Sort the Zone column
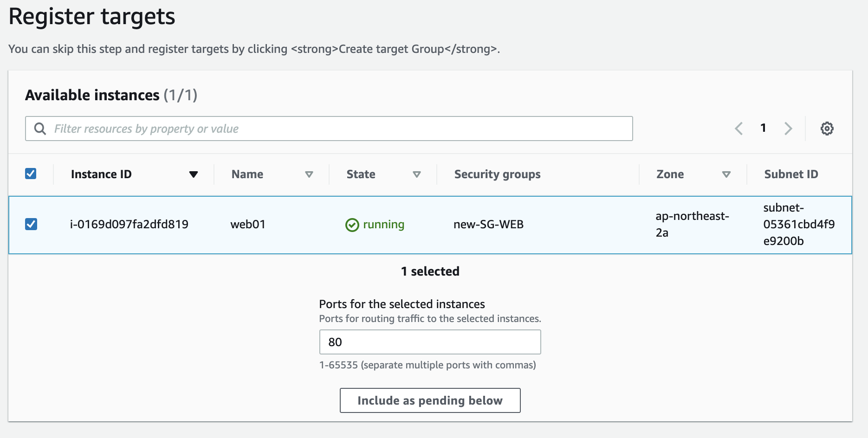The height and width of the screenshot is (438, 868). click(x=726, y=174)
